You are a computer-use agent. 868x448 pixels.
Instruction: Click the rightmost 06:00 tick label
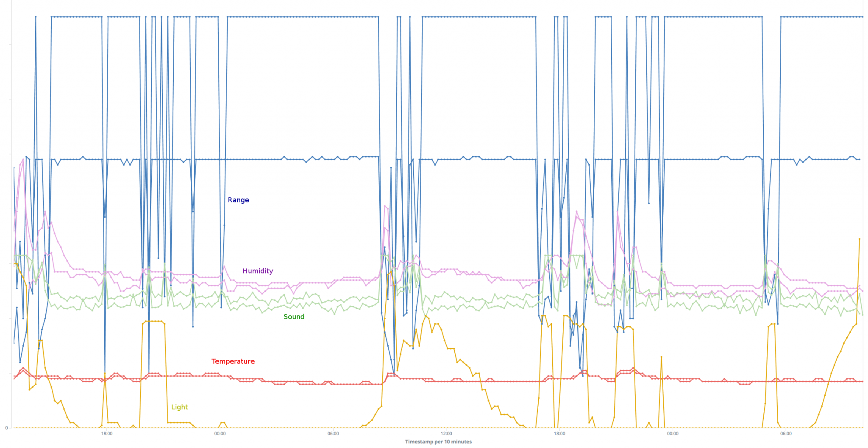(x=787, y=434)
